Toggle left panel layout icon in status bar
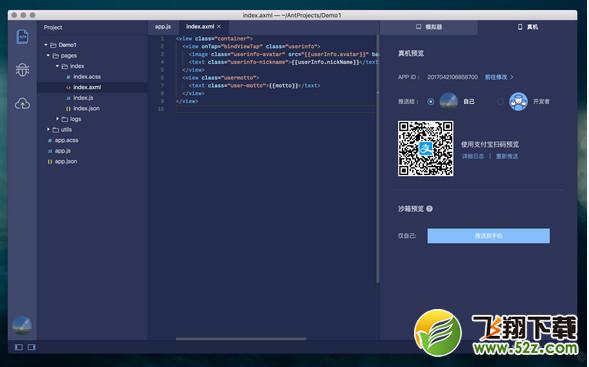This screenshot has width=589, height=367. 18,347
